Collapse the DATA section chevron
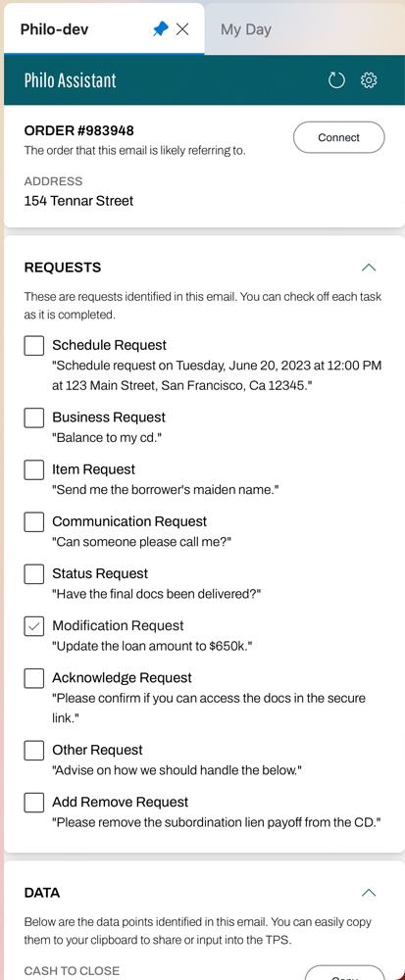This screenshot has width=405, height=980. 369,893
